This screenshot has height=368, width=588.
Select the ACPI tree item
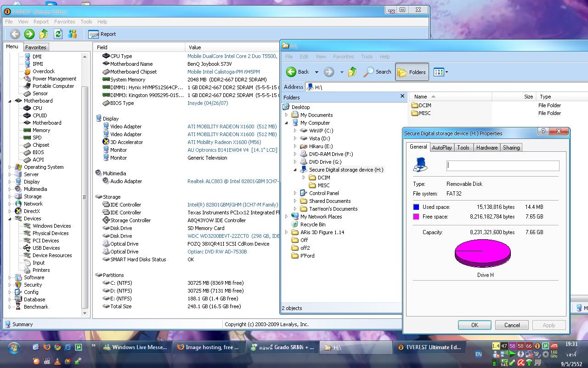coord(38,160)
